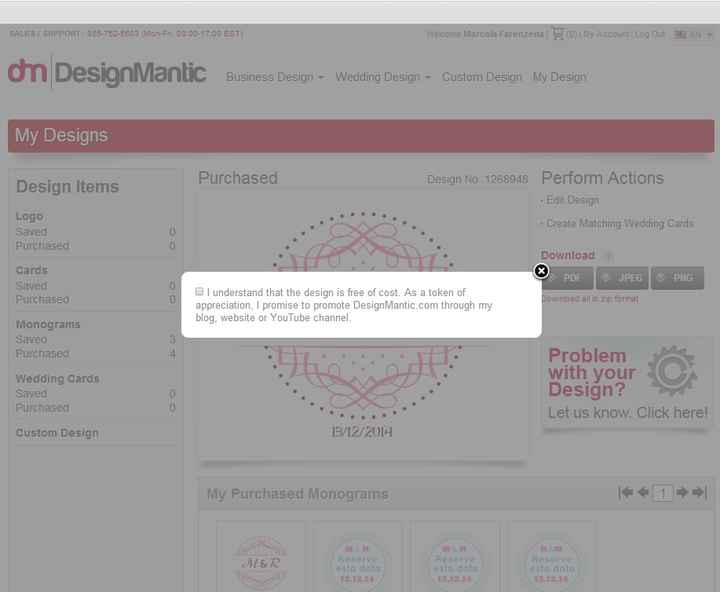Open Purchased under Logo
This screenshot has height=592, width=720.
pyautogui.click(x=42, y=246)
